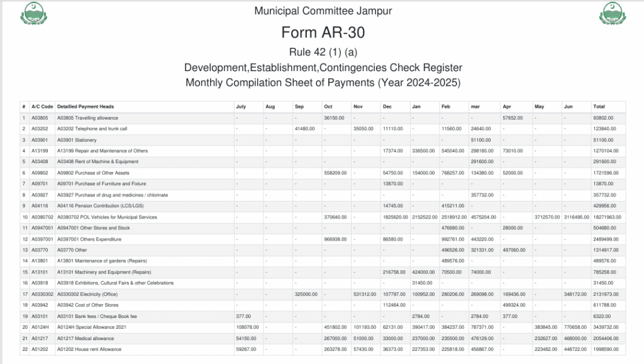The width and height of the screenshot is (644, 364).
Task: Click the 'A/C Code' column header
Action: (42, 106)
